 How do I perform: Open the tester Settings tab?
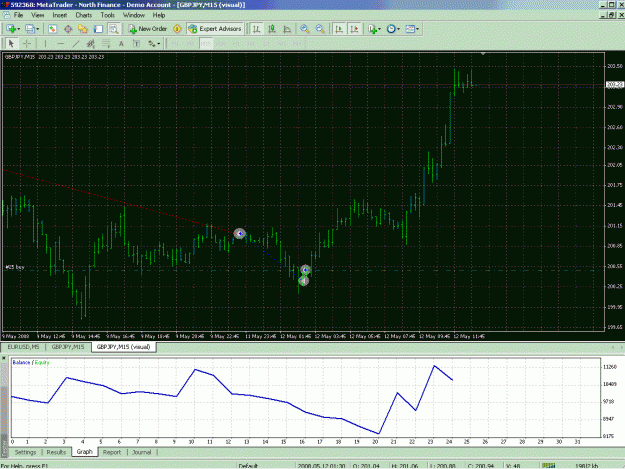(x=25, y=452)
